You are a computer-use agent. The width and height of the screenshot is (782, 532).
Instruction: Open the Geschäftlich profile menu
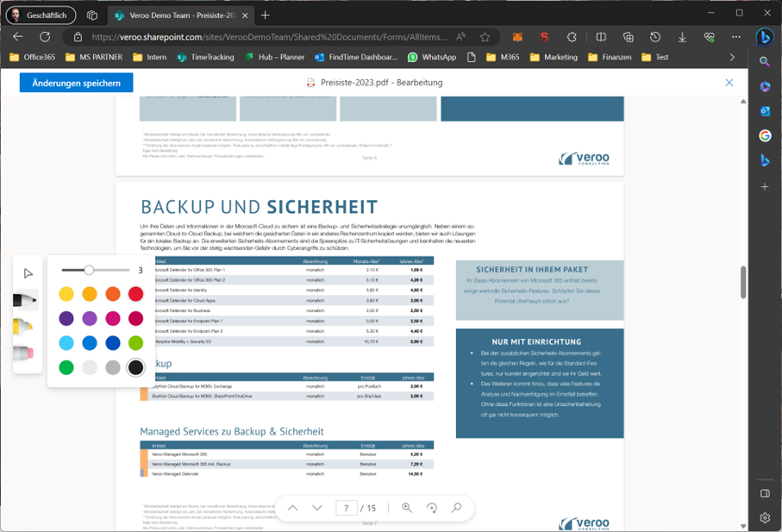pyautogui.click(x=41, y=15)
